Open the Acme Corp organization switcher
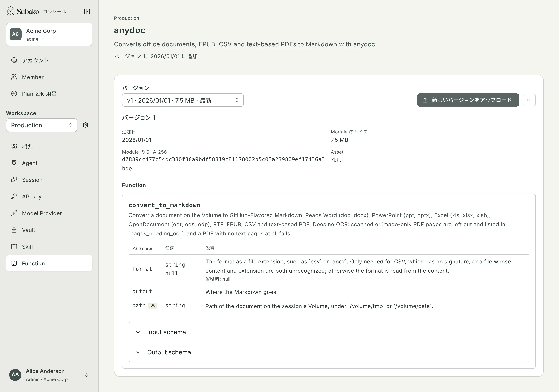This screenshot has width=559, height=392. point(49,34)
